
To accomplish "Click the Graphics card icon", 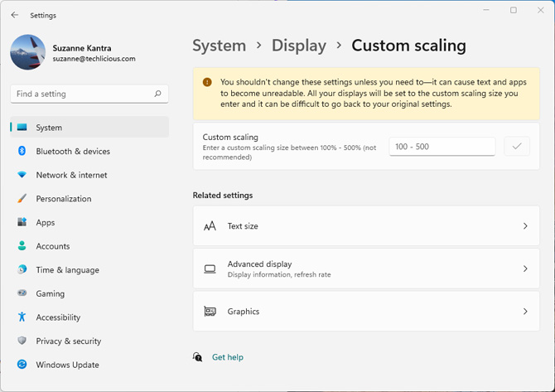I will [x=210, y=312].
